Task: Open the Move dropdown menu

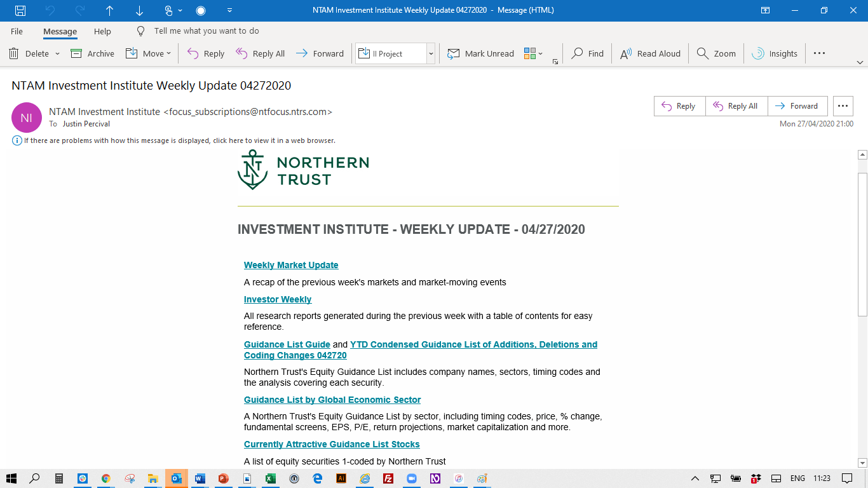Action: pyautogui.click(x=168, y=54)
